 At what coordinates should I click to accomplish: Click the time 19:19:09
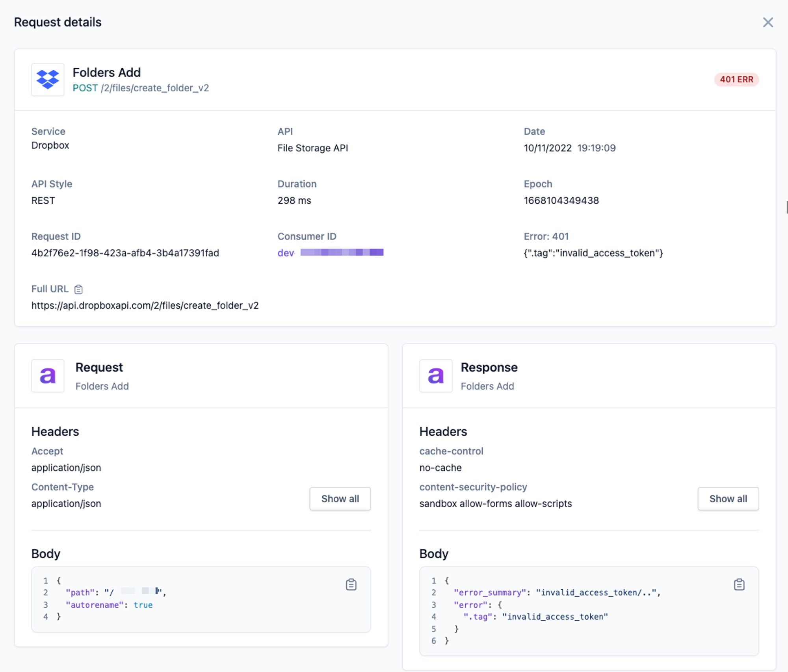point(597,148)
